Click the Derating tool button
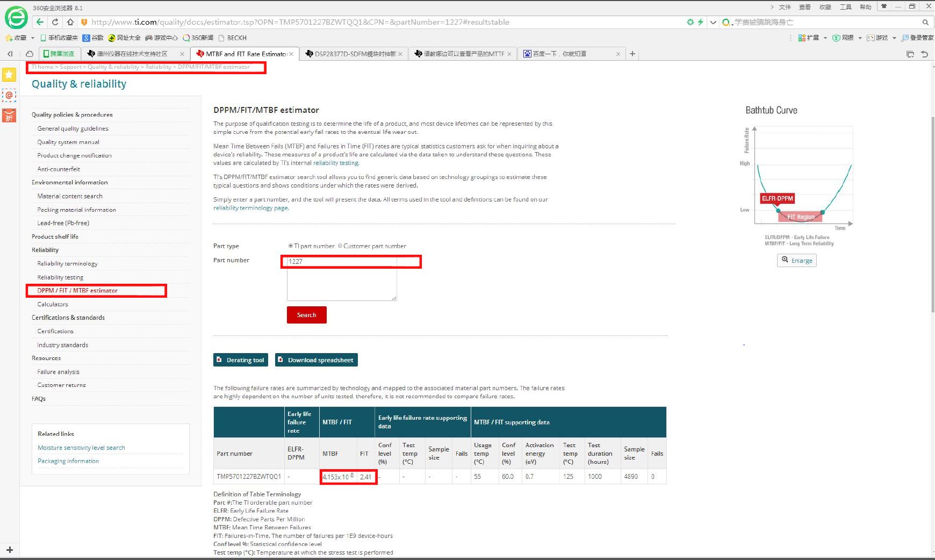 (240, 360)
